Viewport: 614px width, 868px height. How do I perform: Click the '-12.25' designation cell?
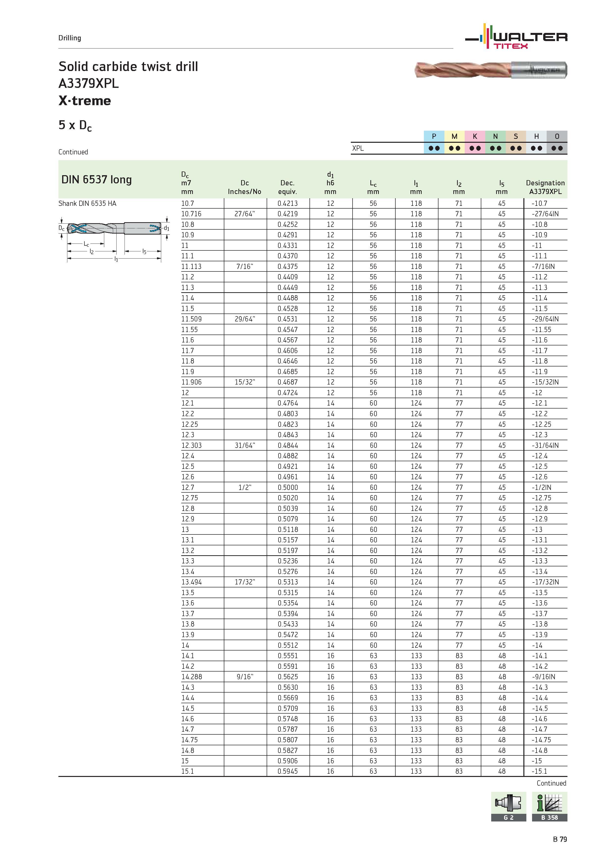(x=541, y=424)
